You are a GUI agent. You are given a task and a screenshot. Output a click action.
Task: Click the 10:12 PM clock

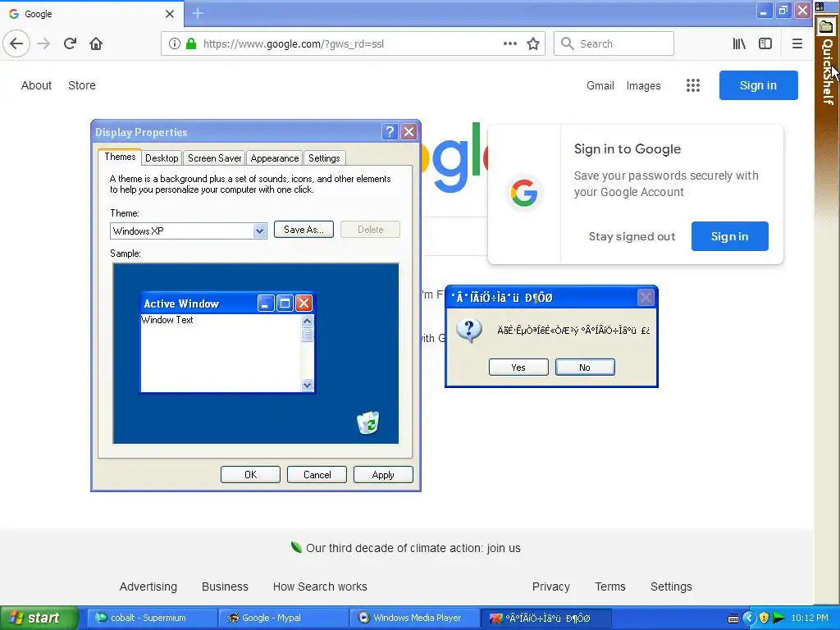(x=810, y=618)
